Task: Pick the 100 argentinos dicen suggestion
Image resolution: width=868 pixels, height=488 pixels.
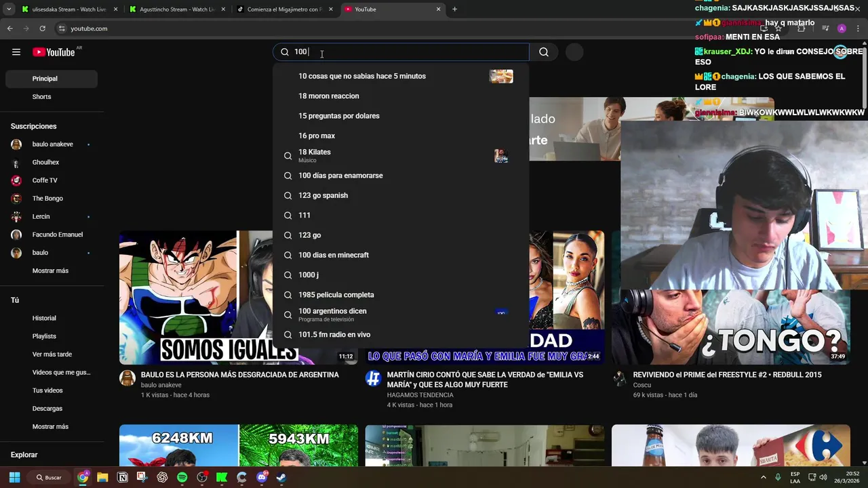Action: [x=401, y=314]
